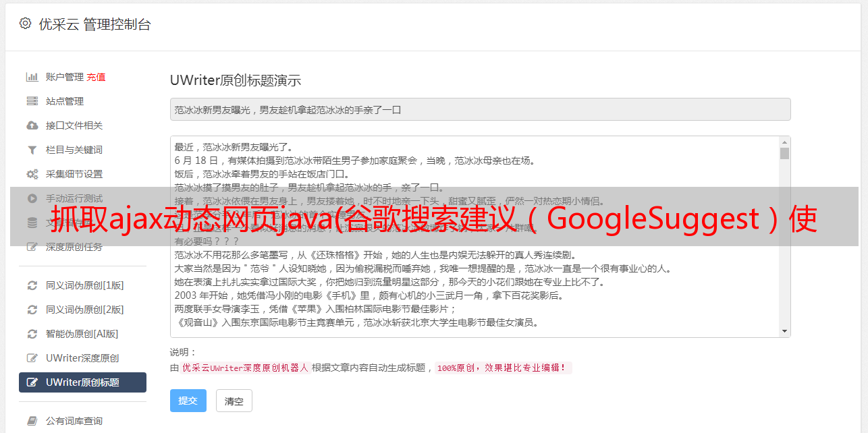868x433 pixels.
Task: Click the refresh icon for 智能伪原创[AI版]
Action: pyautogui.click(x=32, y=334)
